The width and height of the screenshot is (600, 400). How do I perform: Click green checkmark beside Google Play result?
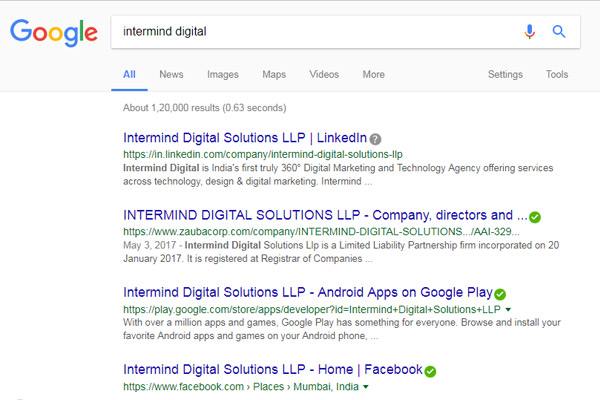pyautogui.click(x=500, y=294)
